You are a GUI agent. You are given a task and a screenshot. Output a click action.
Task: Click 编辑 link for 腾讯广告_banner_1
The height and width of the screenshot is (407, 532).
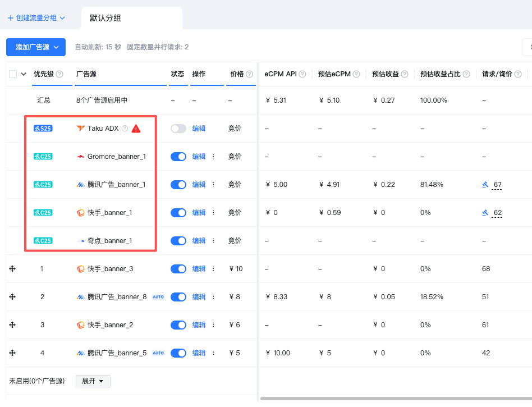pyautogui.click(x=199, y=185)
